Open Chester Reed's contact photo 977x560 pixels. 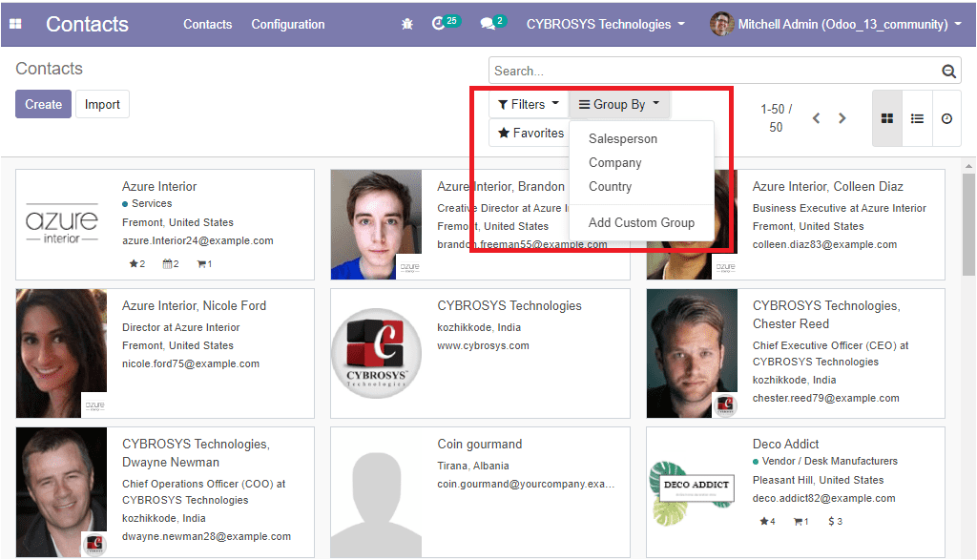[693, 353]
